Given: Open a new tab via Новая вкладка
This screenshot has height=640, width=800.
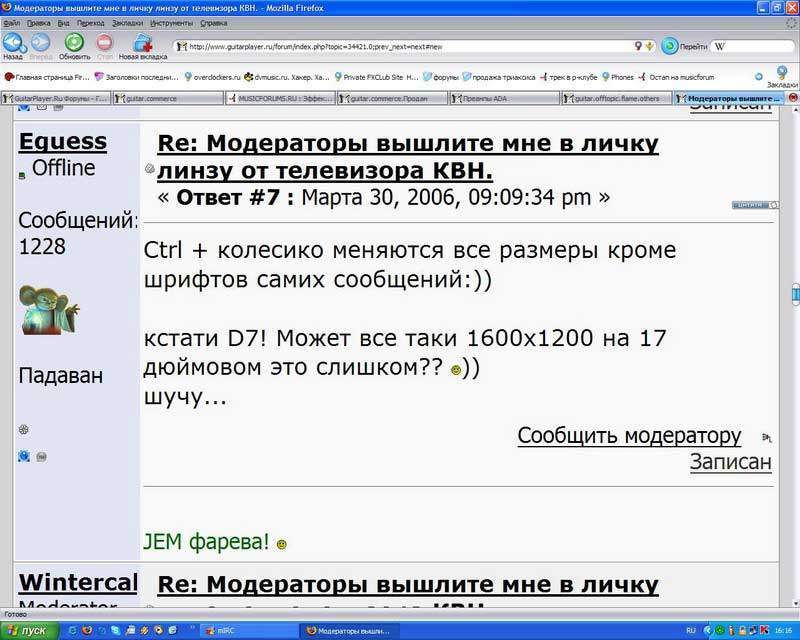Looking at the screenshot, I should 143,46.
